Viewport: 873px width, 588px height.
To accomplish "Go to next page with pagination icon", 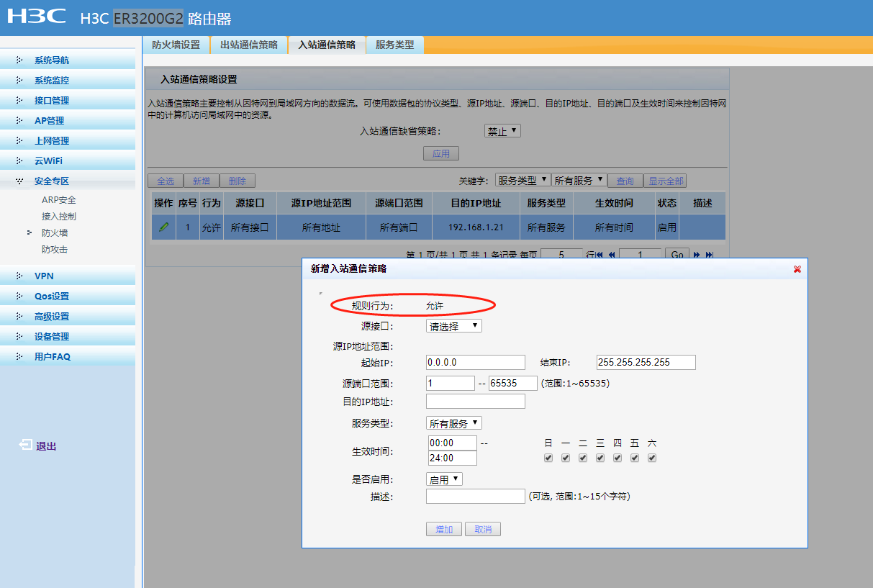I will (x=697, y=255).
